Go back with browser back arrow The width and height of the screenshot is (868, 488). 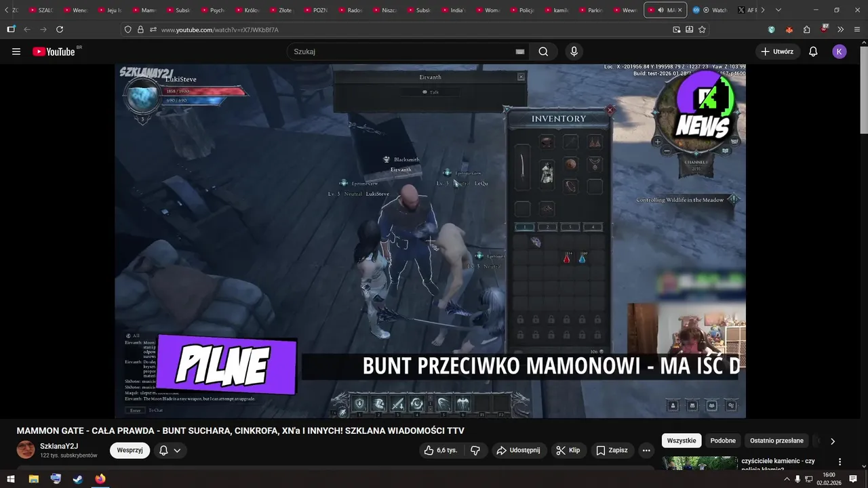point(27,30)
